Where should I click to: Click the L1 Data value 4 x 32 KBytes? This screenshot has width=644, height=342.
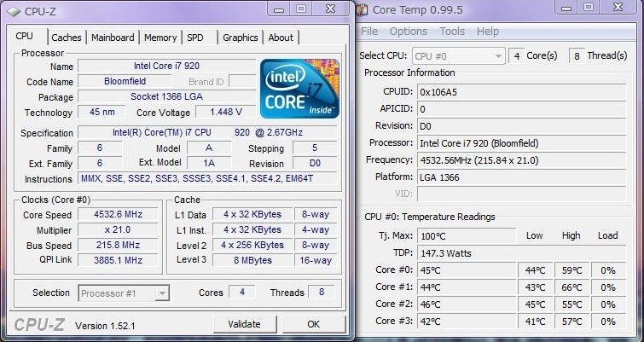pos(252,214)
